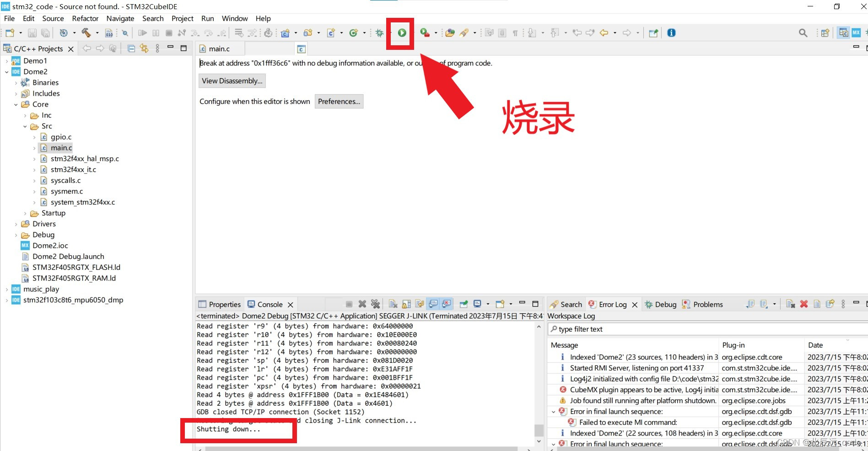Click the New file toolbar icon

10,33
